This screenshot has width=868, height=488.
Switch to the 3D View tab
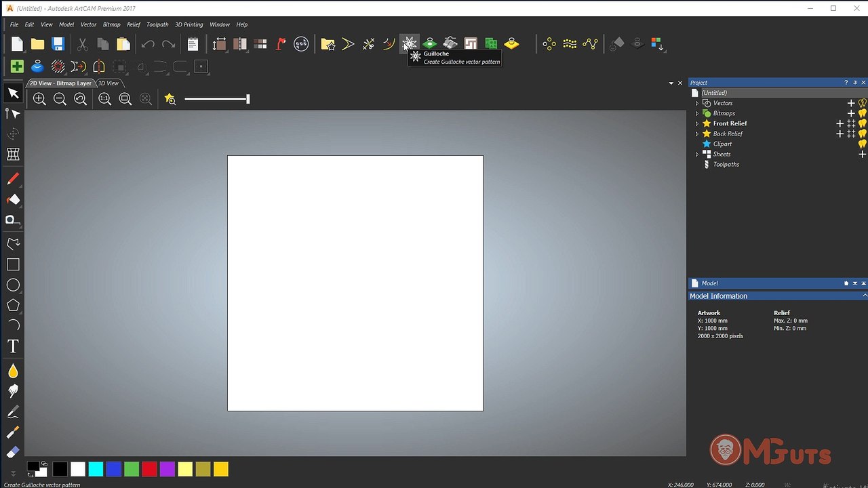click(108, 83)
